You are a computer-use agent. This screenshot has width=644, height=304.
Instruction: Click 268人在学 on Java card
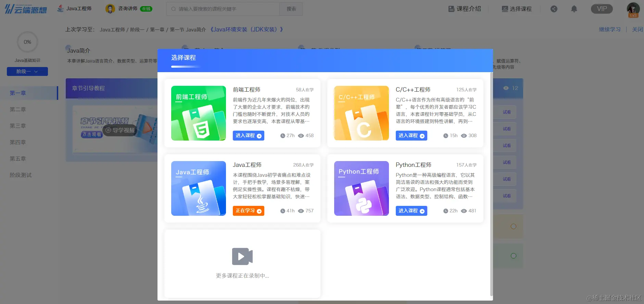click(x=303, y=165)
